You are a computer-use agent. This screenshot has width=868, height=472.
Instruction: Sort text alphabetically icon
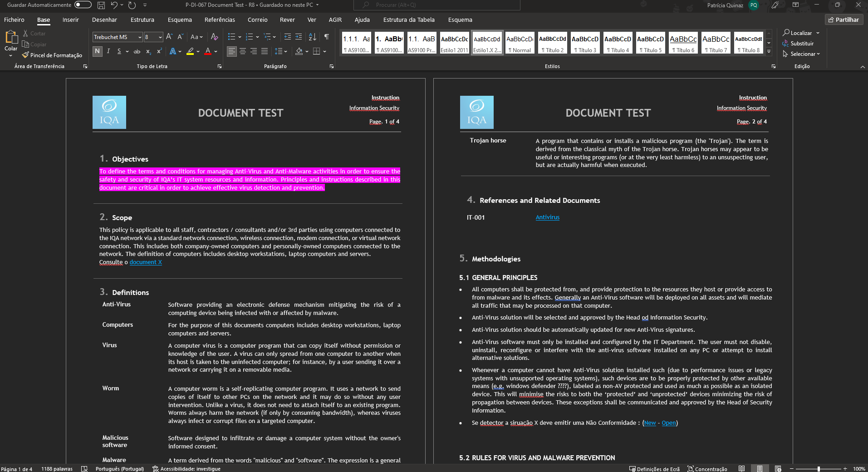[x=313, y=37]
